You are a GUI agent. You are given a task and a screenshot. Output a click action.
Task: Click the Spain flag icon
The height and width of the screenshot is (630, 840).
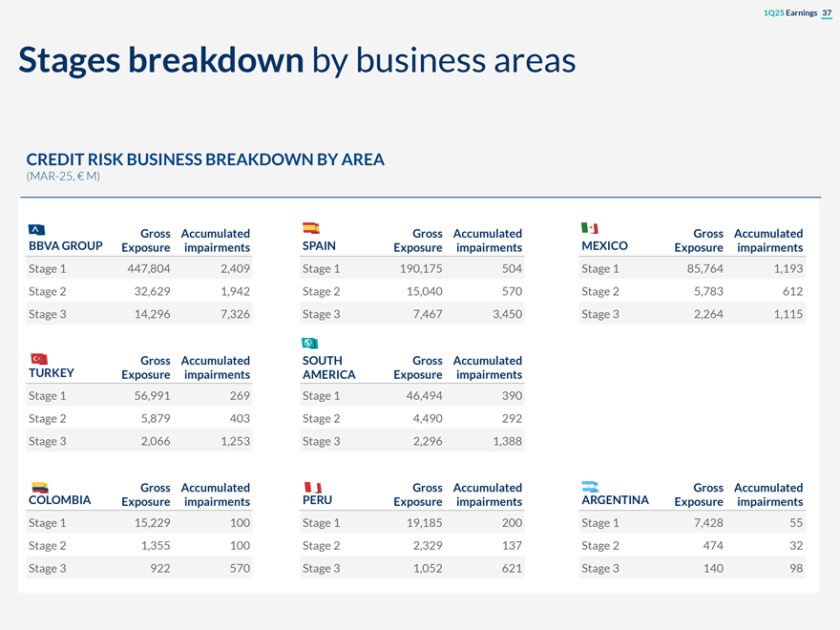(311, 228)
